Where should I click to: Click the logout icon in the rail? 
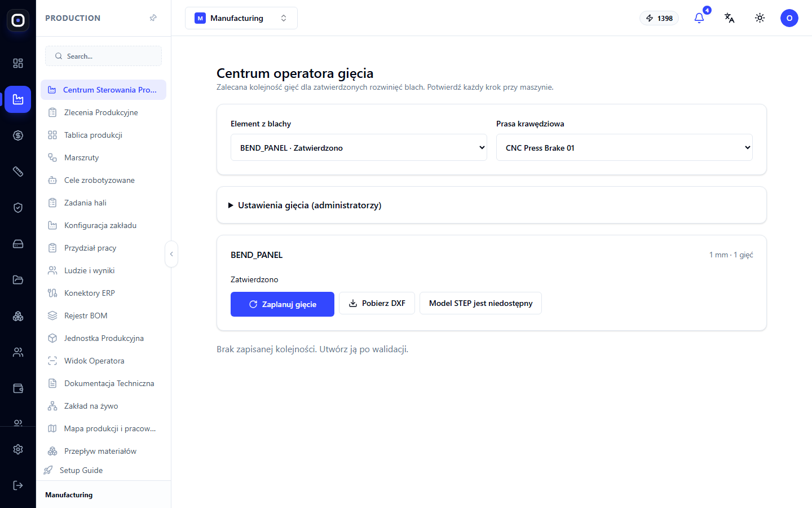tap(18, 485)
